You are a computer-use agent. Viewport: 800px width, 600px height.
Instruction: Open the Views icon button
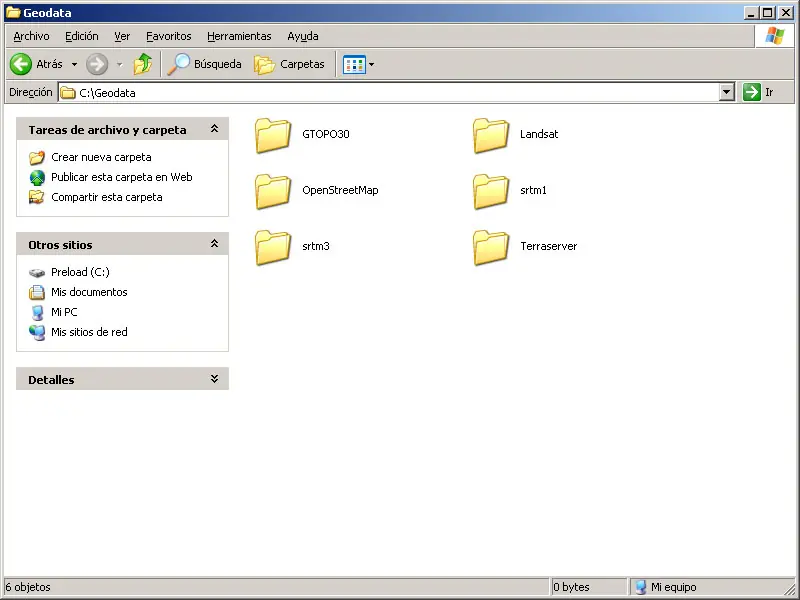tap(354, 64)
